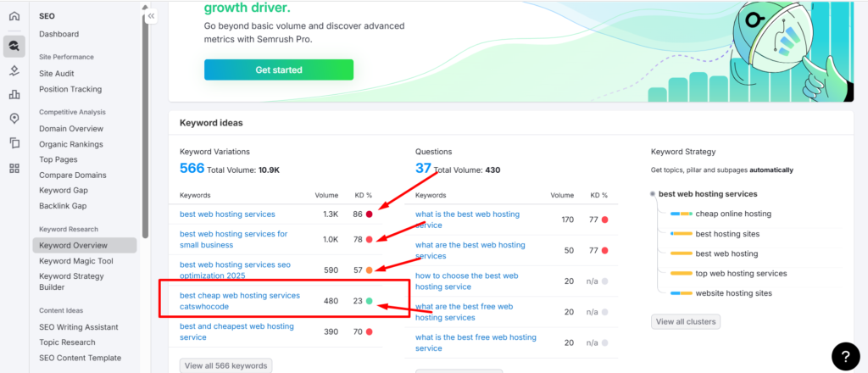Image resolution: width=868 pixels, height=373 pixels.
Task: Open SEO Content Template menu item
Action: tap(80, 358)
